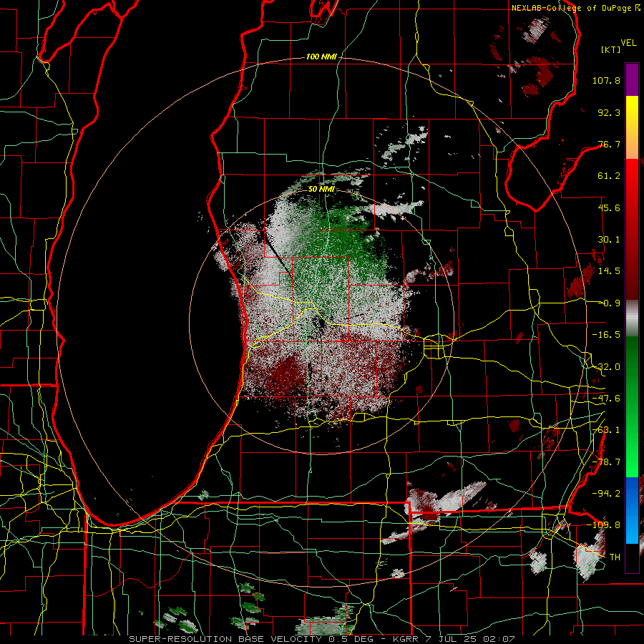644x644 pixels.
Task: Click the blue segment of the color bar
Action: (x=632, y=510)
